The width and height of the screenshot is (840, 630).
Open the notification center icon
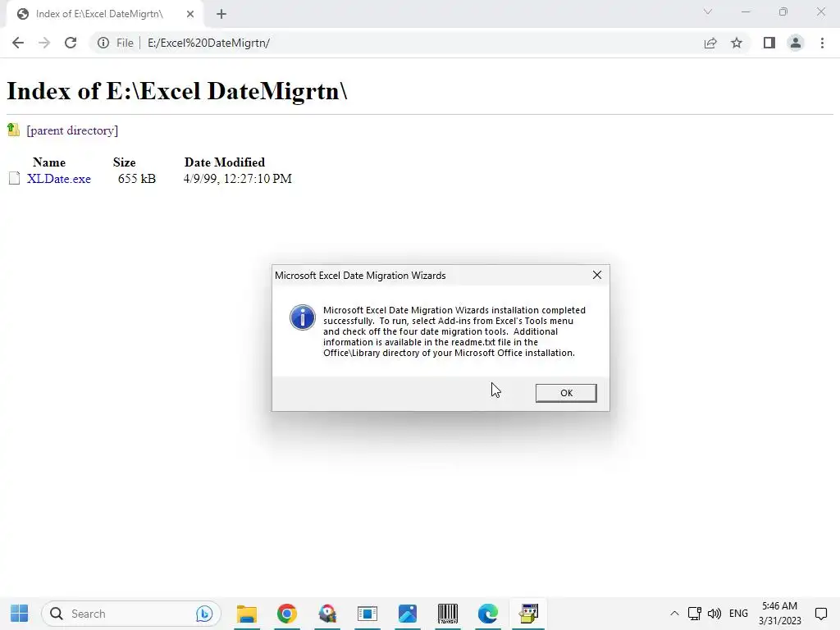(820, 614)
